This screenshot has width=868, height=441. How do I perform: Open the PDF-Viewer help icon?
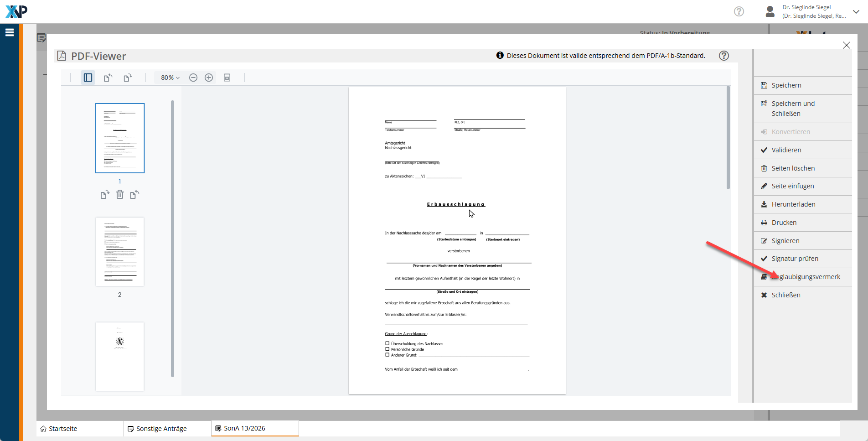tap(723, 56)
